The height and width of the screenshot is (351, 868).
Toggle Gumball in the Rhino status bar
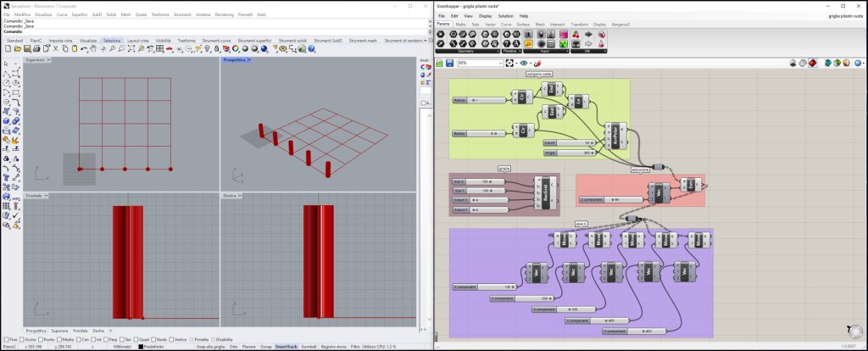(x=309, y=347)
